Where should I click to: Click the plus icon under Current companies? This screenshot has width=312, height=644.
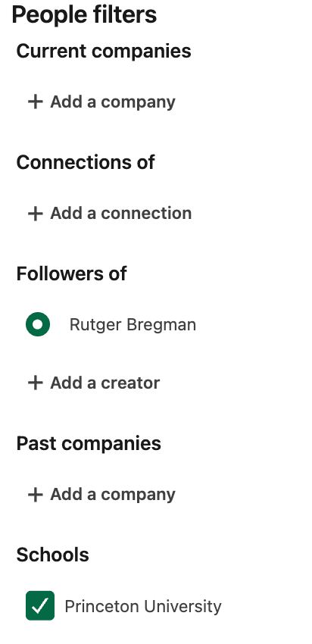(x=36, y=102)
